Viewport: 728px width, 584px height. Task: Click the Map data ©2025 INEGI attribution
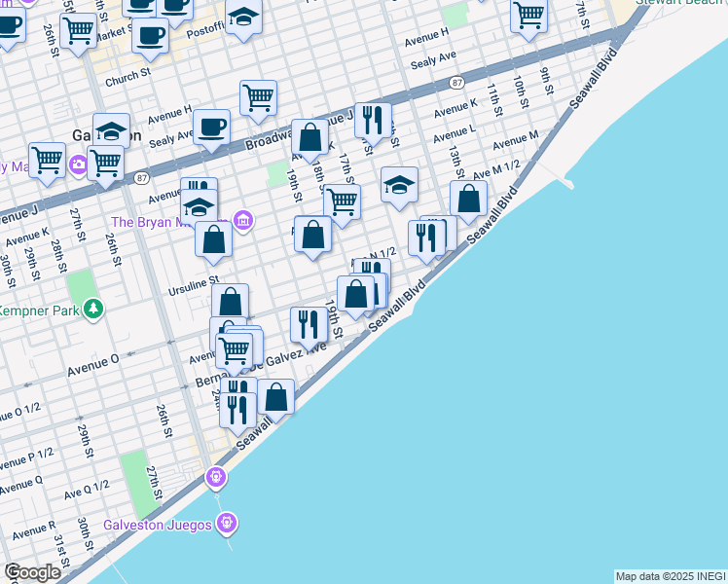click(671, 577)
